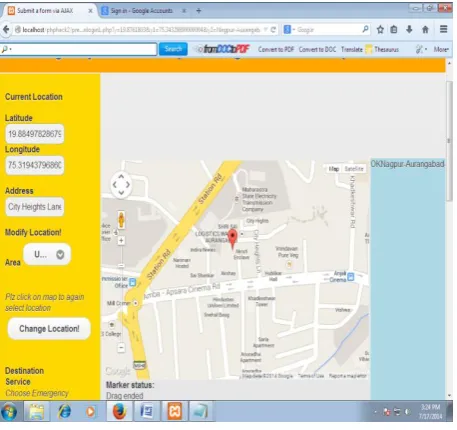Click the red map marker pin
The height and width of the screenshot is (430, 457).
click(233, 239)
